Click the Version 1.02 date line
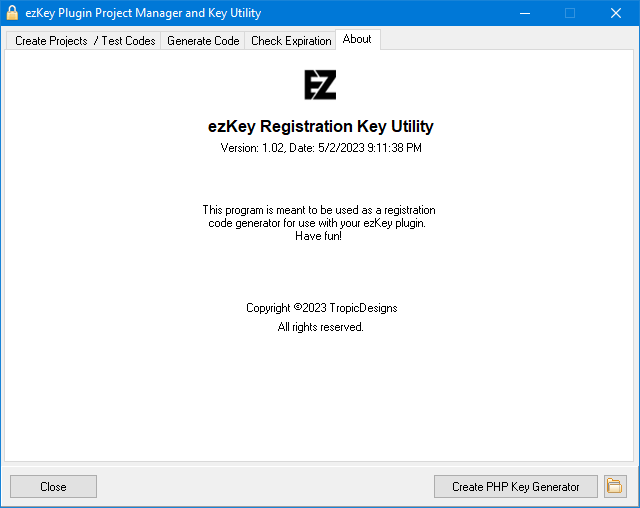640x508 pixels. click(321, 148)
